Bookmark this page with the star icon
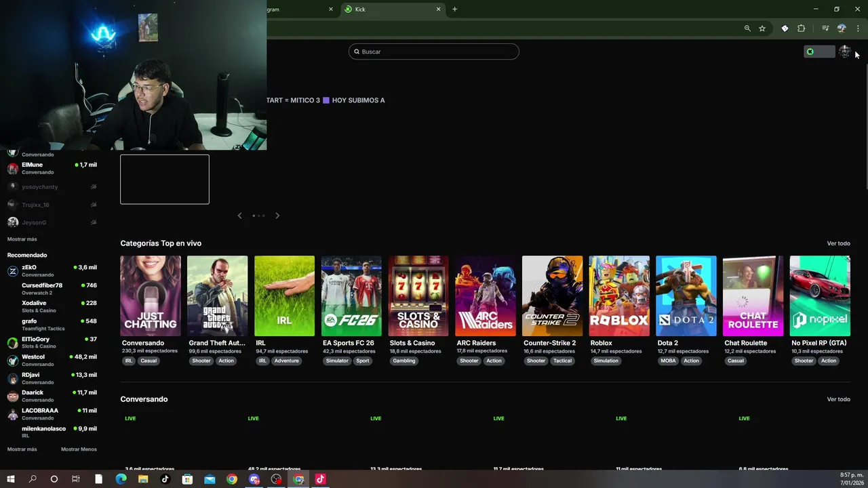 point(762,28)
